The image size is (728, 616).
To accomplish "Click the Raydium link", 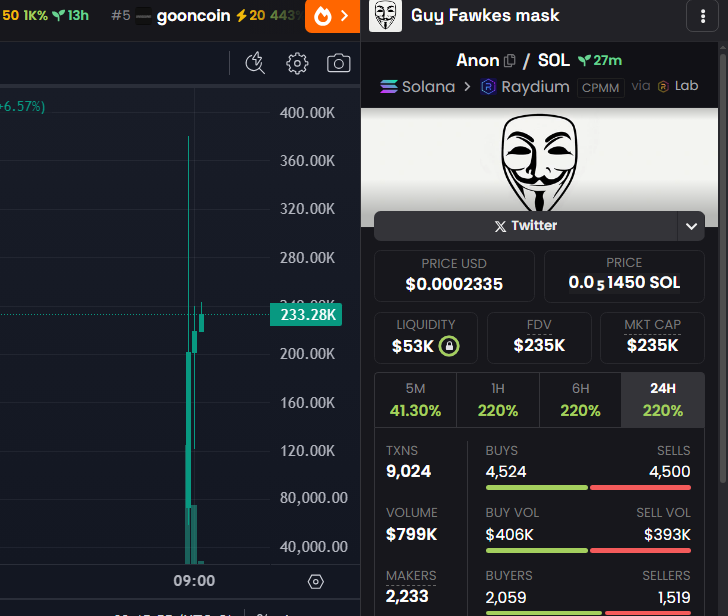I will (x=525, y=87).
